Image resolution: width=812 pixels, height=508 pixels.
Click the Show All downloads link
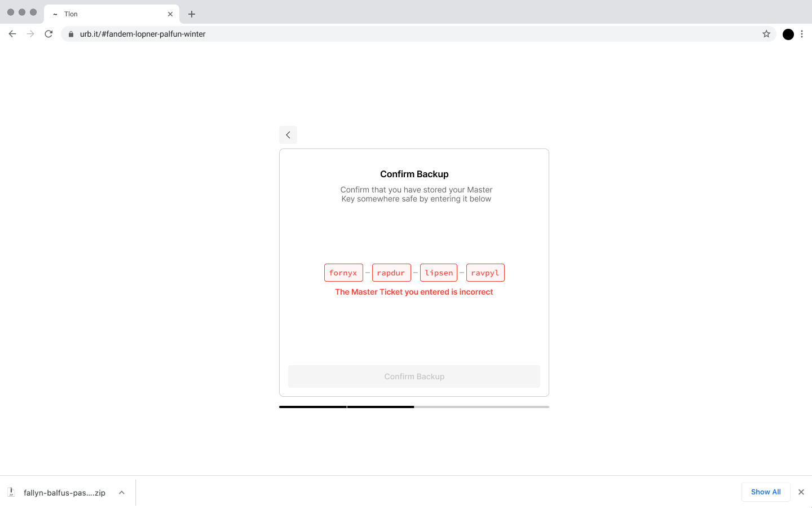766,492
